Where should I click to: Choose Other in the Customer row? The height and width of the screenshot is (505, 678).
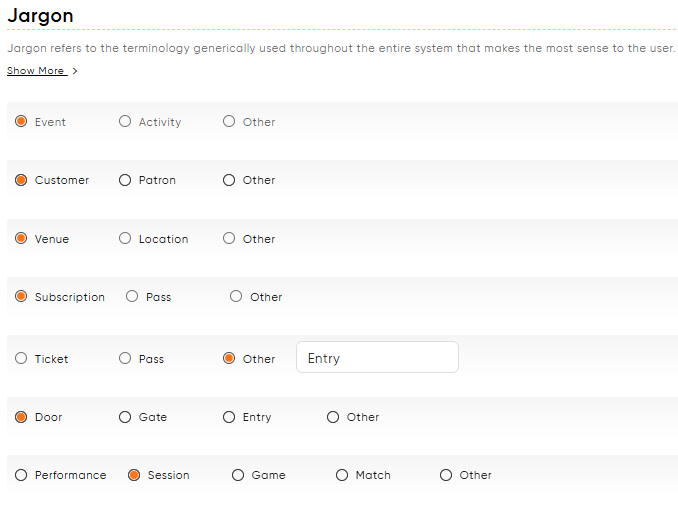[x=229, y=180]
